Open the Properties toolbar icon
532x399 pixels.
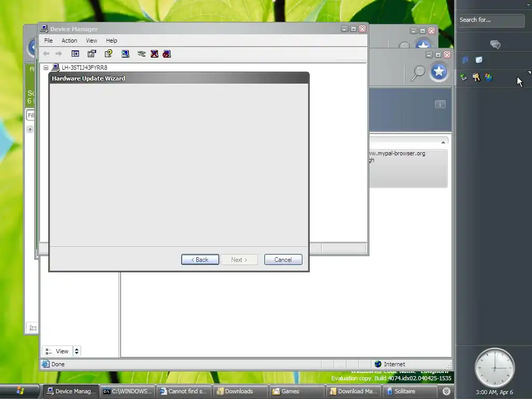click(x=92, y=54)
